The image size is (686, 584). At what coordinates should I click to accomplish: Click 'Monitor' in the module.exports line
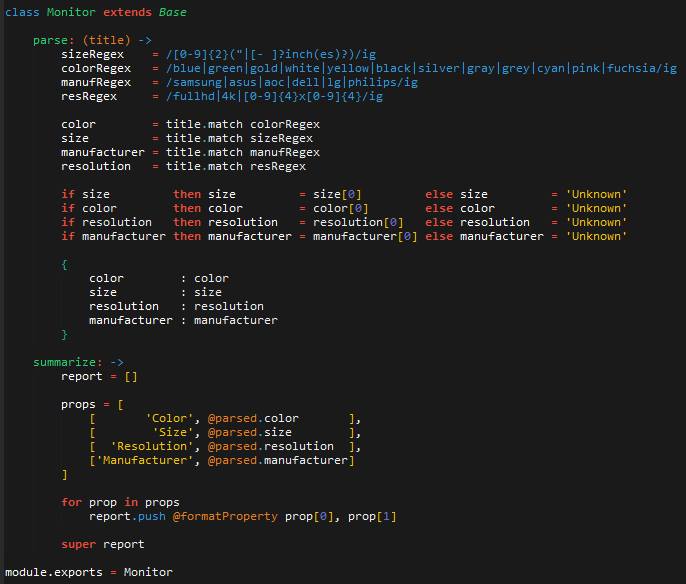(148, 572)
